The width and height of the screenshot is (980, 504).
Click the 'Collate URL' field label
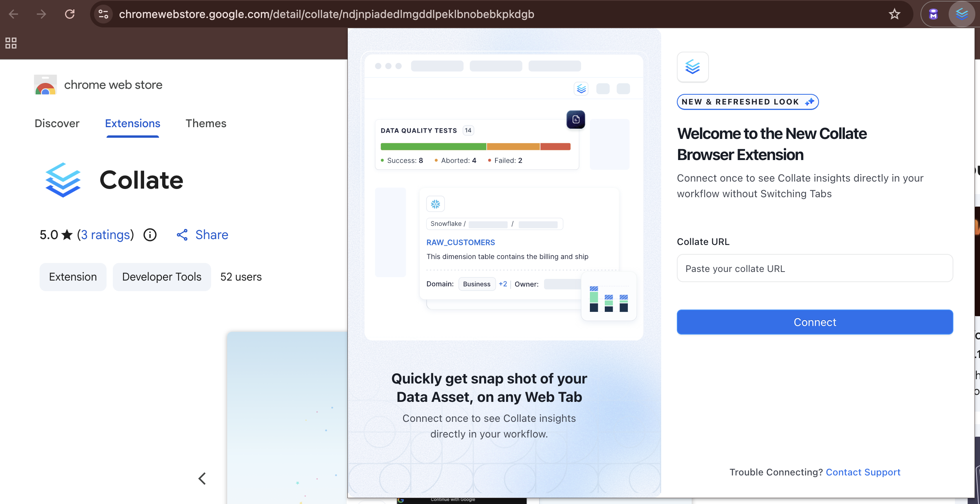[703, 242]
